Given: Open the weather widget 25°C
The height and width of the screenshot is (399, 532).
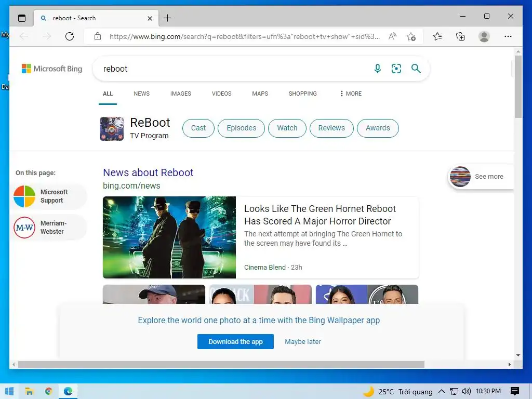Looking at the screenshot, I should pyautogui.click(x=397, y=392).
